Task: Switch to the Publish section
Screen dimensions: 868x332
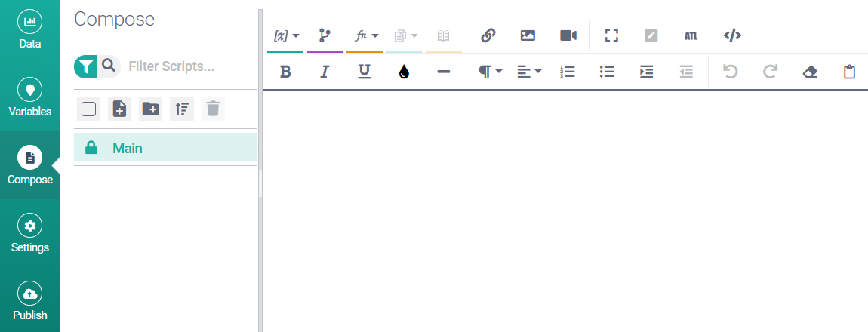Action: (x=30, y=302)
